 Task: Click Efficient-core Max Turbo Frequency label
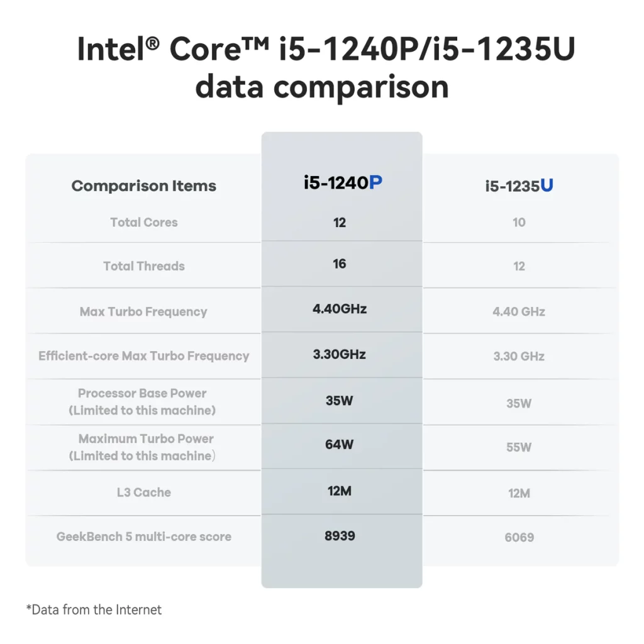144,356
